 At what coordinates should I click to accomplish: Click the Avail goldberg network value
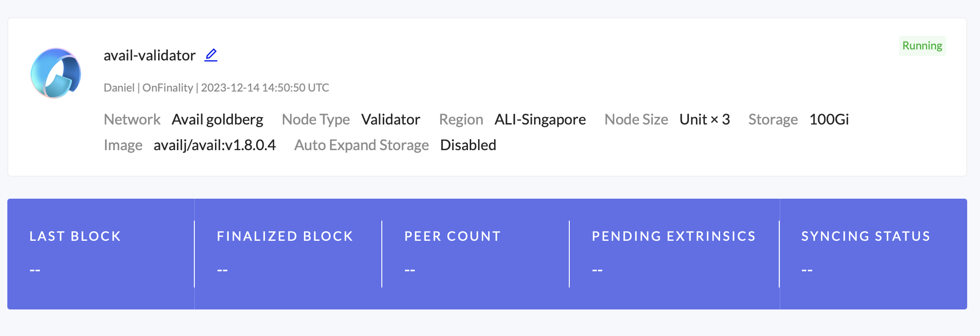[217, 119]
